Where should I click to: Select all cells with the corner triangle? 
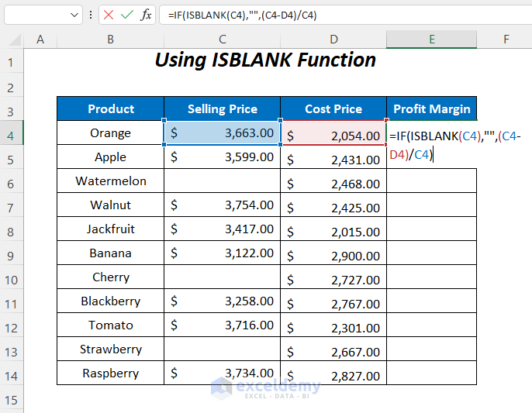click(x=15, y=40)
